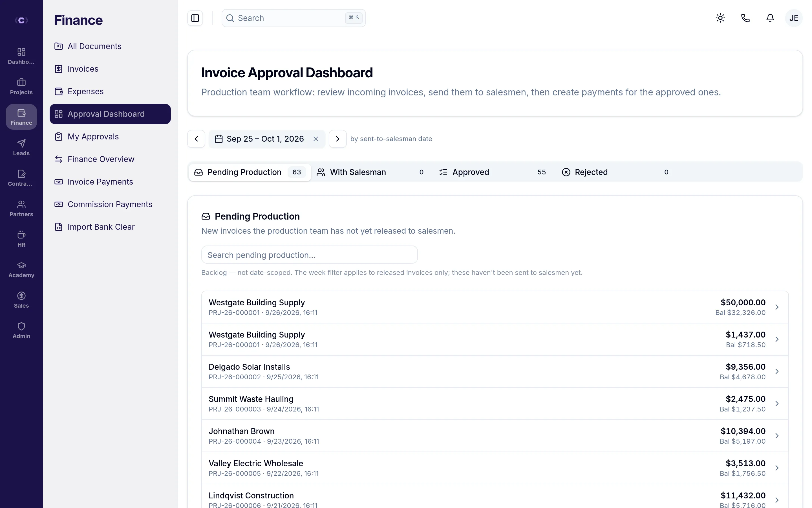
Task: Switch the light/dark theme sun icon
Action: pos(720,18)
